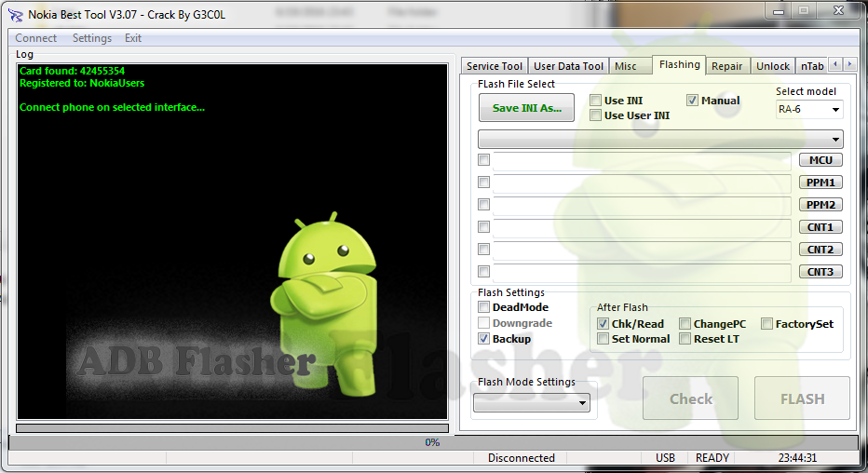Click 'Connect phone on selected interface...' log line
868x473 pixels.
tap(112, 107)
